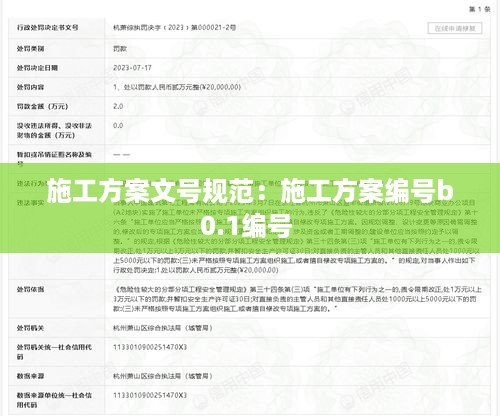Click the 处罚依据 label
The image size is (500, 416).
point(30,289)
